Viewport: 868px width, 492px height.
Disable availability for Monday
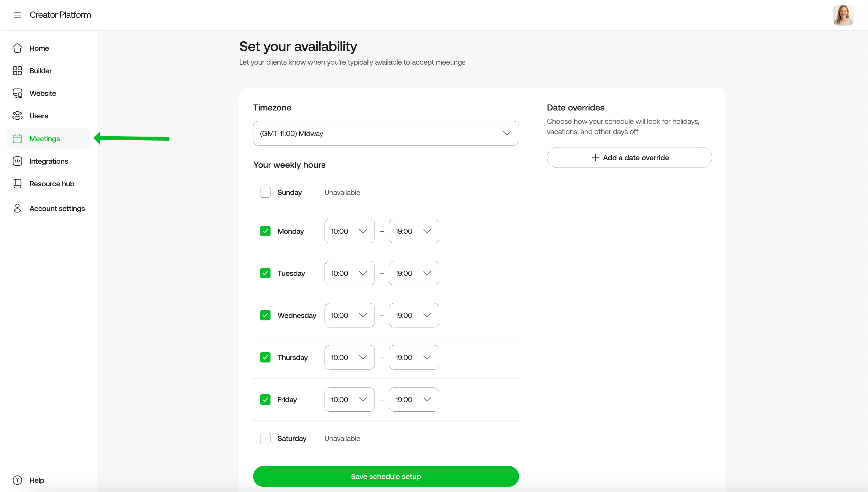[x=265, y=231]
